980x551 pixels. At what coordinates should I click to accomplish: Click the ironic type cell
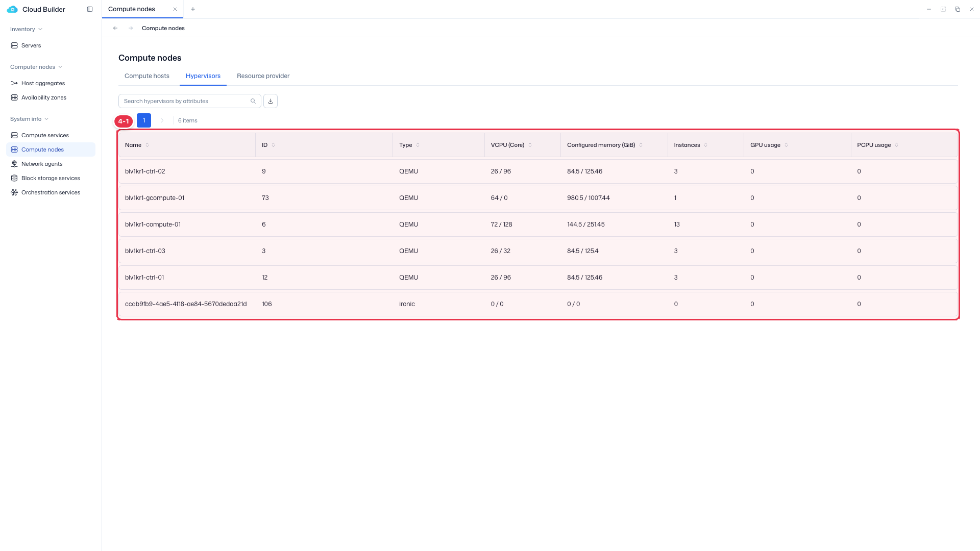click(407, 304)
